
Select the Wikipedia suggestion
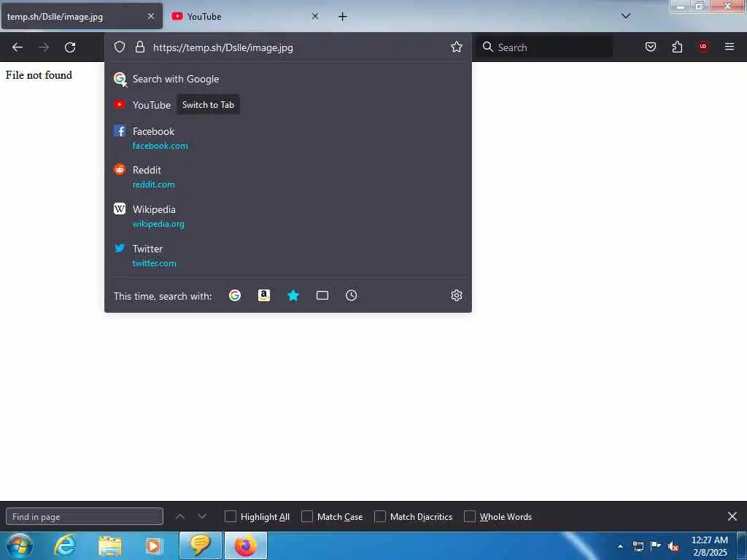(287, 216)
